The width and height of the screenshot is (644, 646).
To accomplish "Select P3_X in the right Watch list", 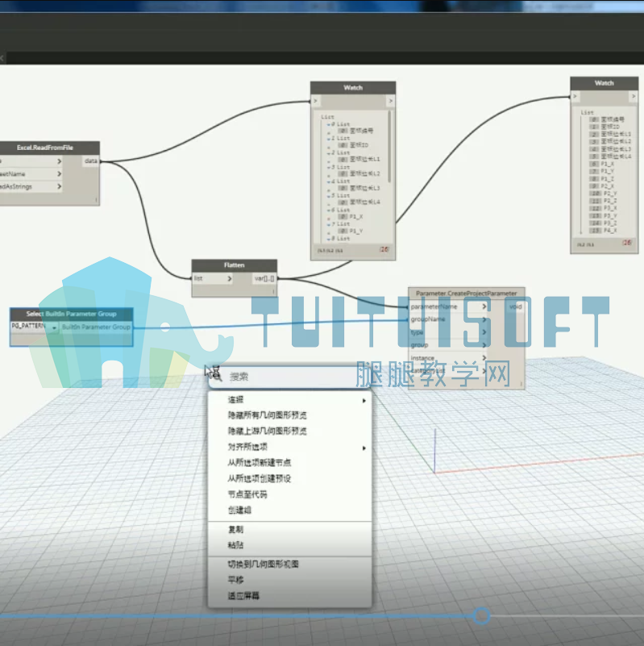I will coord(610,208).
